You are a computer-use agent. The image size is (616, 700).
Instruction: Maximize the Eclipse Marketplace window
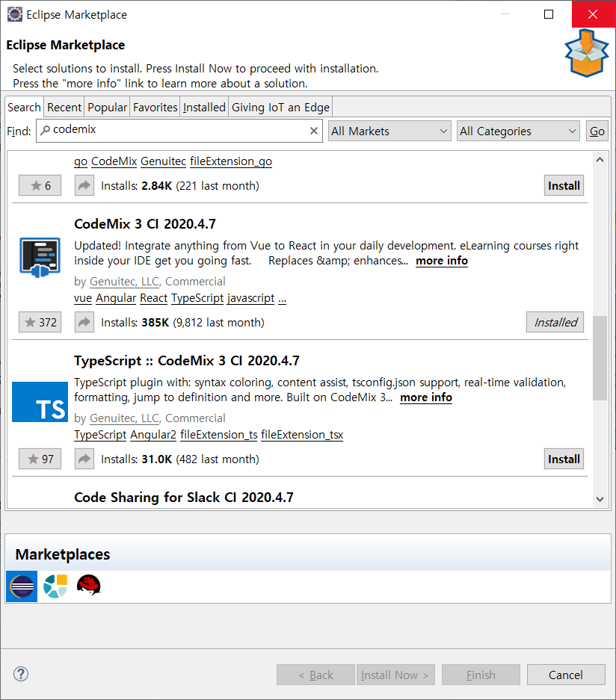[x=549, y=14]
